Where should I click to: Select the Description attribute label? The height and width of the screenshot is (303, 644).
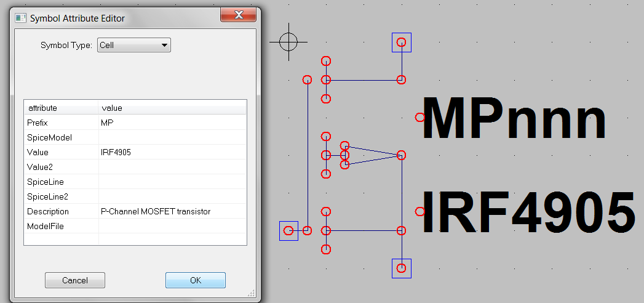point(47,211)
